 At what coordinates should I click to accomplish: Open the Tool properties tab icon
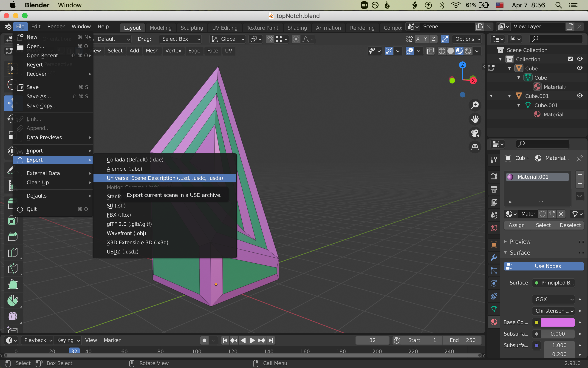pyautogui.click(x=494, y=160)
